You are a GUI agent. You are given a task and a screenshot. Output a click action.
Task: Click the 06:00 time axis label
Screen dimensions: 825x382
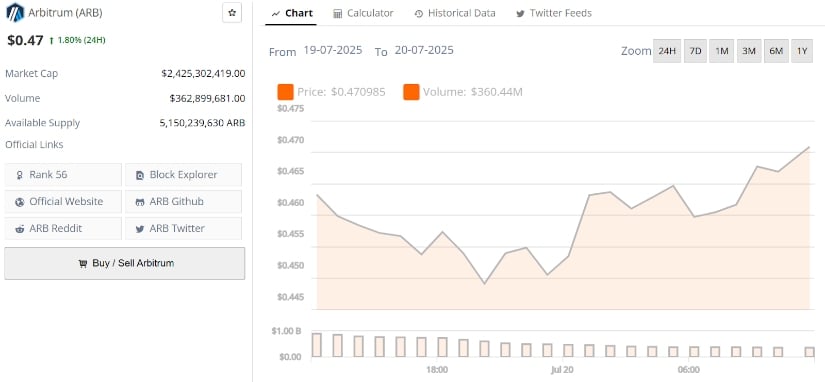[x=689, y=370]
